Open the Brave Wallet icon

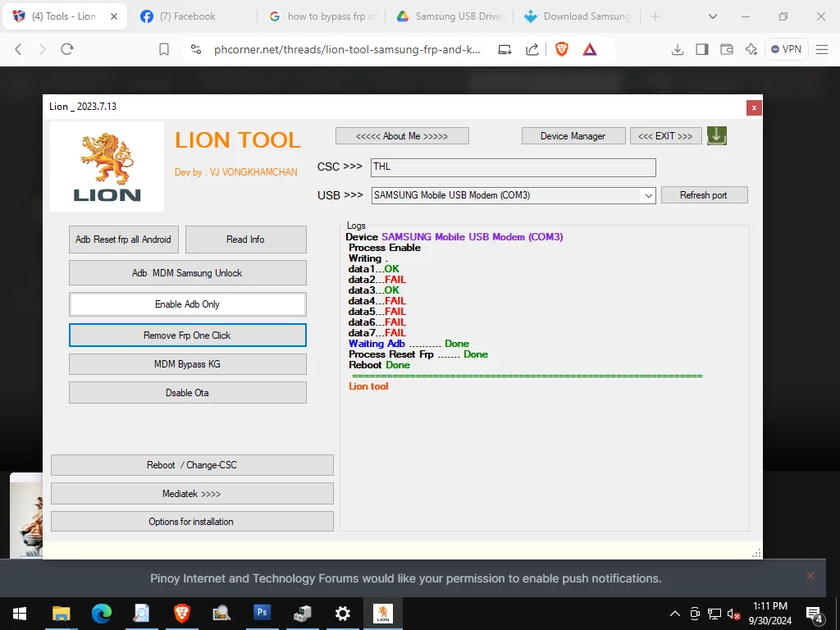(727, 49)
